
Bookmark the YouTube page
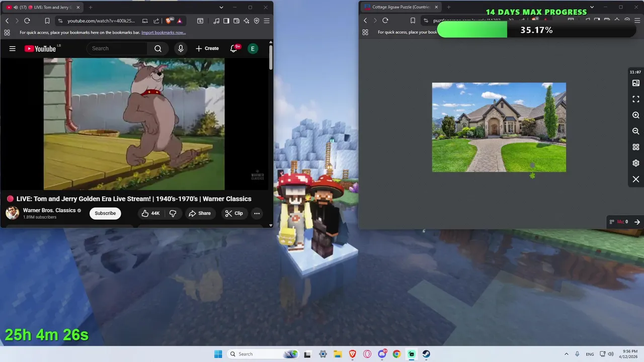[x=47, y=21]
